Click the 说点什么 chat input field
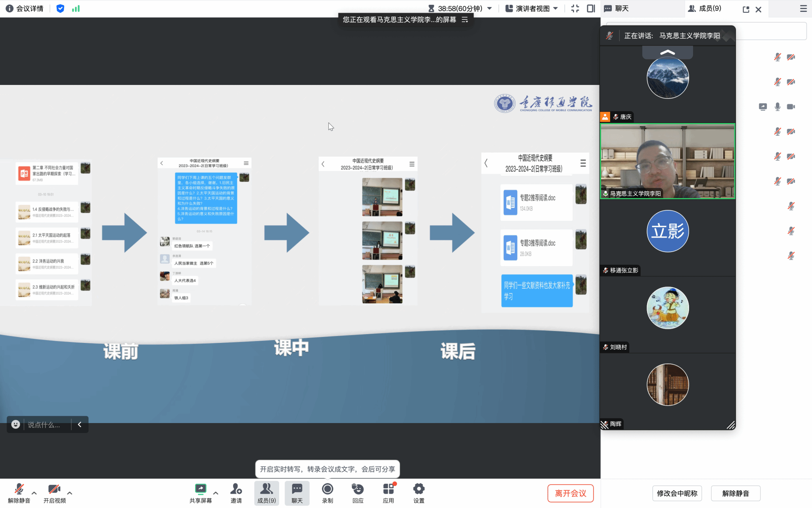The width and height of the screenshot is (812, 508). pos(44,425)
